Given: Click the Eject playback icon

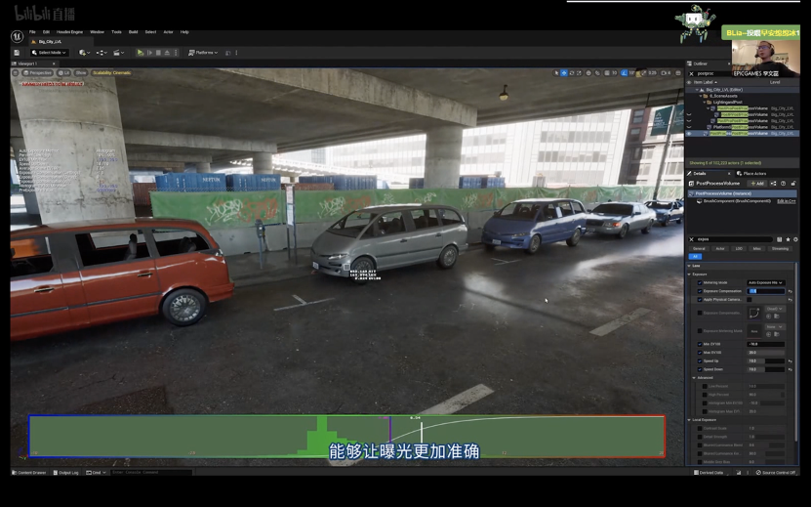Looking at the screenshot, I should (x=167, y=53).
